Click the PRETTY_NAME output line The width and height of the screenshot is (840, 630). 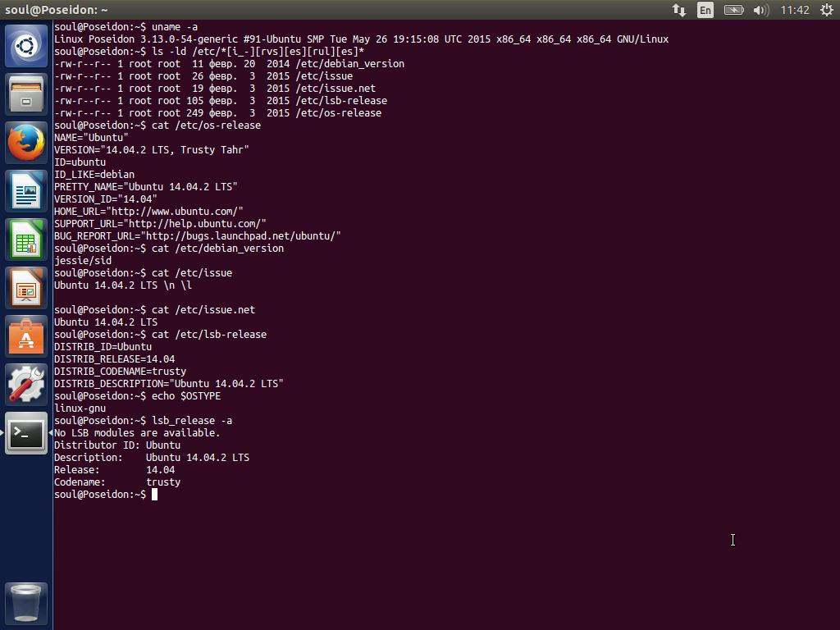tap(146, 187)
